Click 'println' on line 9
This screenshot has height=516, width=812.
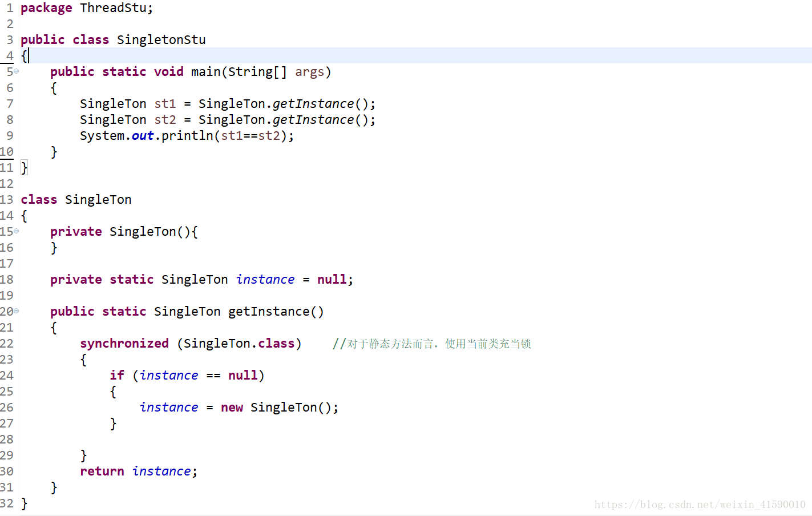187,136
